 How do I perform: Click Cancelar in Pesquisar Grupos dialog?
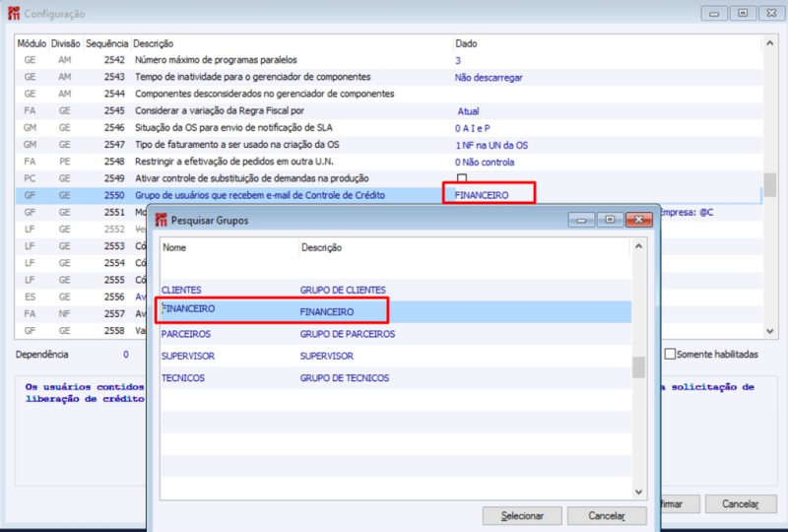tap(607, 516)
